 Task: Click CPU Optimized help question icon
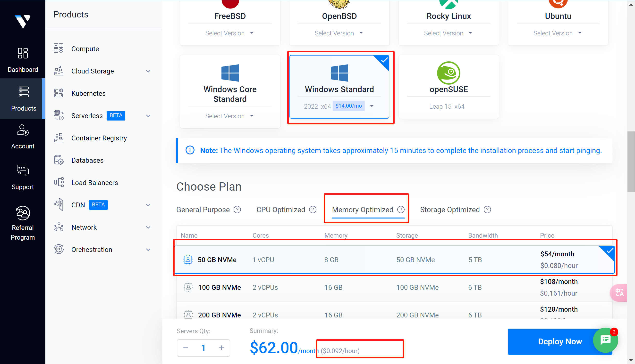click(313, 210)
